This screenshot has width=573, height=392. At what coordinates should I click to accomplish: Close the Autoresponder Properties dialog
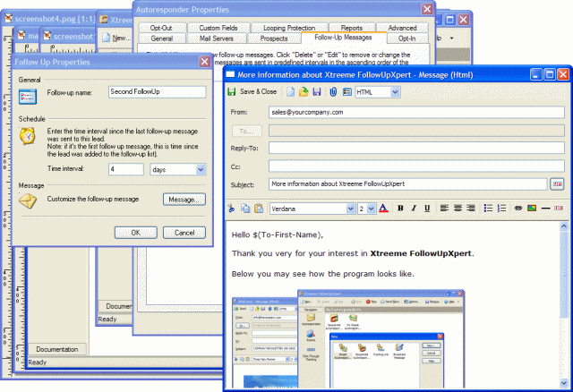click(x=427, y=9)
